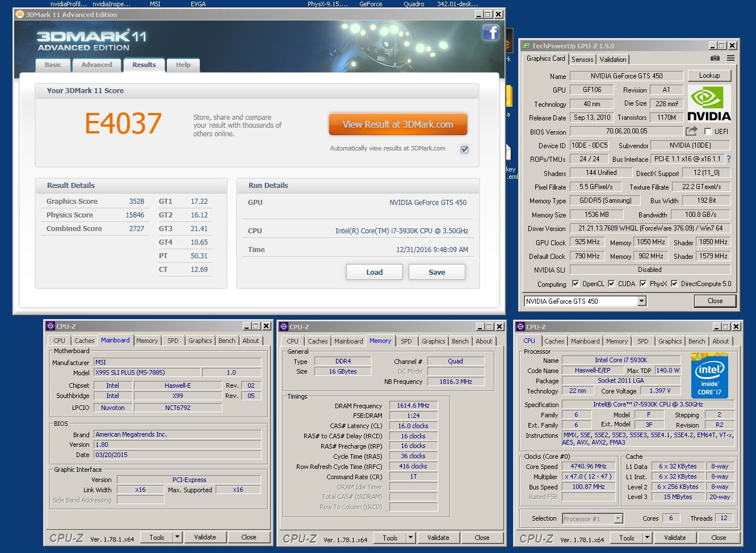
Task: Click the E4037 score text
Action: [123, 124]
